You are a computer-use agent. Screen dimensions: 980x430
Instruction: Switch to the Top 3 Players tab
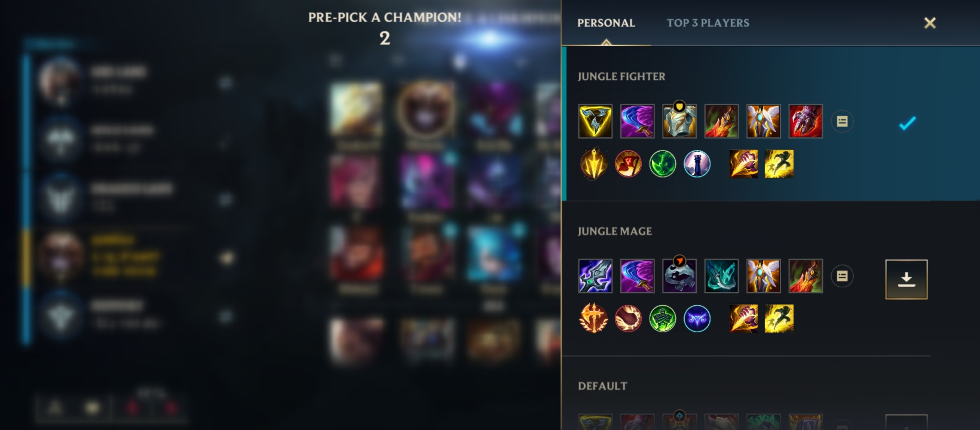coord(708,23)
